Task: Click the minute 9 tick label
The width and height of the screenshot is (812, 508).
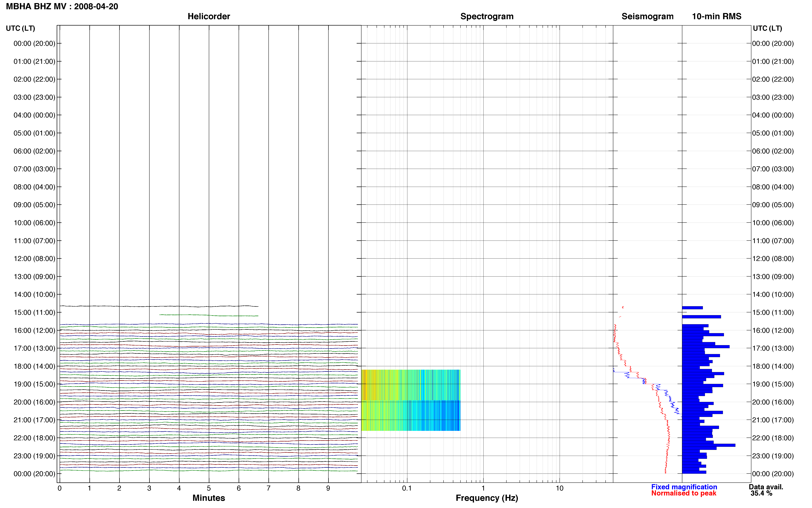Action: (x=328, y=488)
